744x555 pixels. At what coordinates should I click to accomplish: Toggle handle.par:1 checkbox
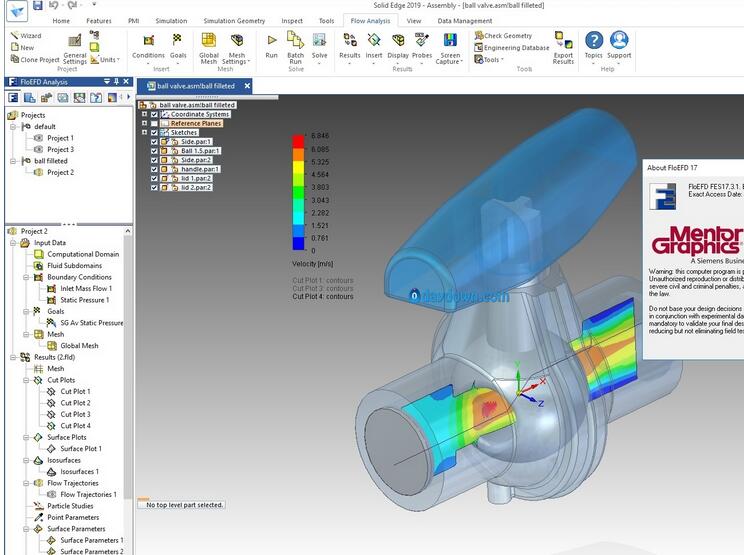point(154,169)
